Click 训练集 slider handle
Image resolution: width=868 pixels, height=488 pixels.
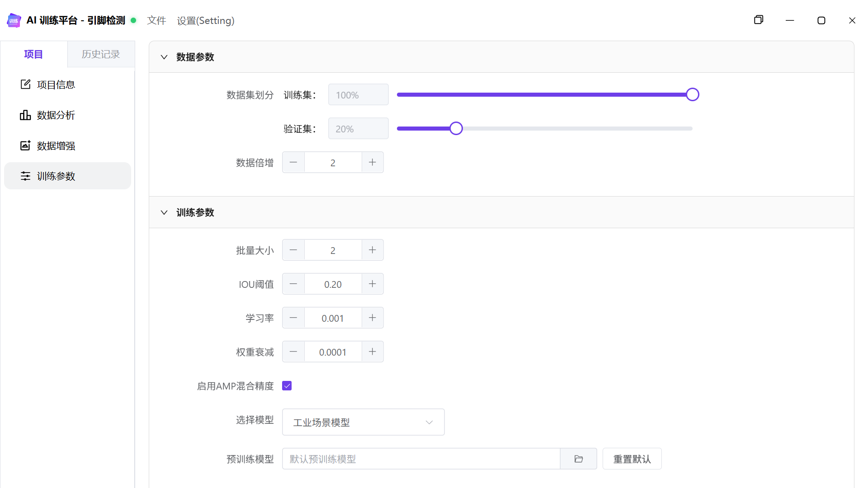coord(693,94)
